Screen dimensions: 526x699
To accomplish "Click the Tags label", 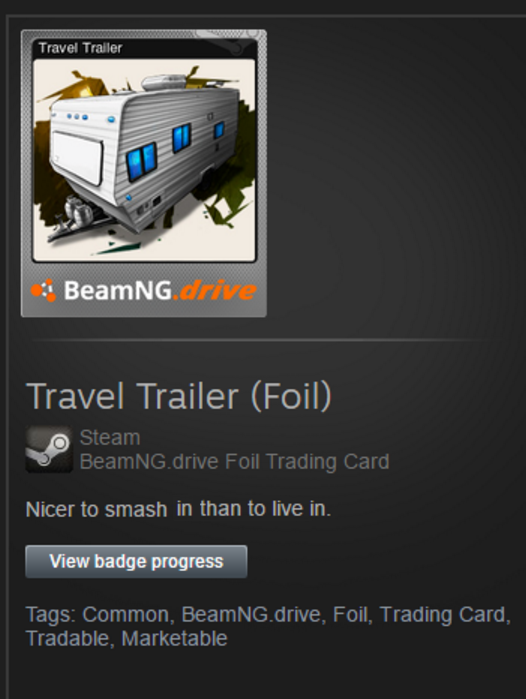I will pyautogui.click(x=51, y=614).
